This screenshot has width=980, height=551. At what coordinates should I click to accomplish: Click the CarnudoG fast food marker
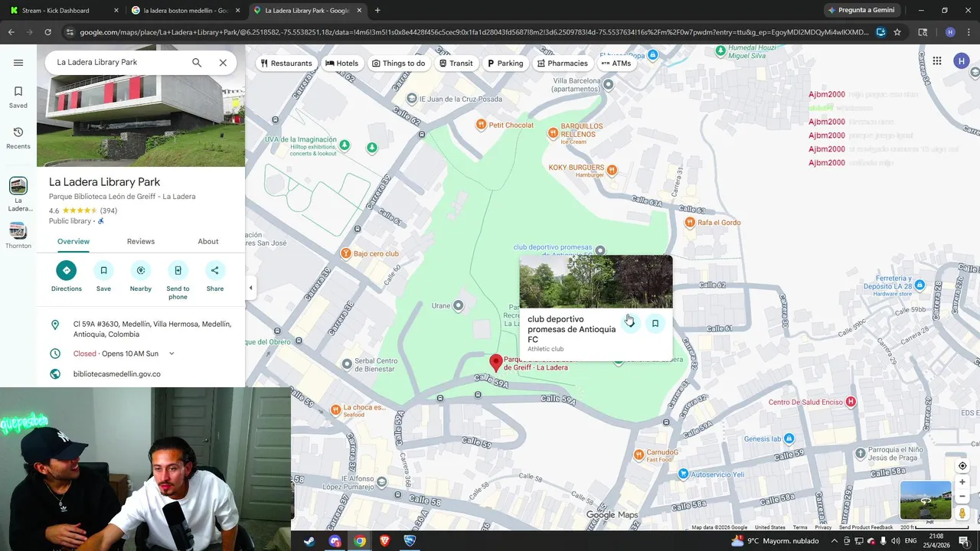click(x=639, y=455)
